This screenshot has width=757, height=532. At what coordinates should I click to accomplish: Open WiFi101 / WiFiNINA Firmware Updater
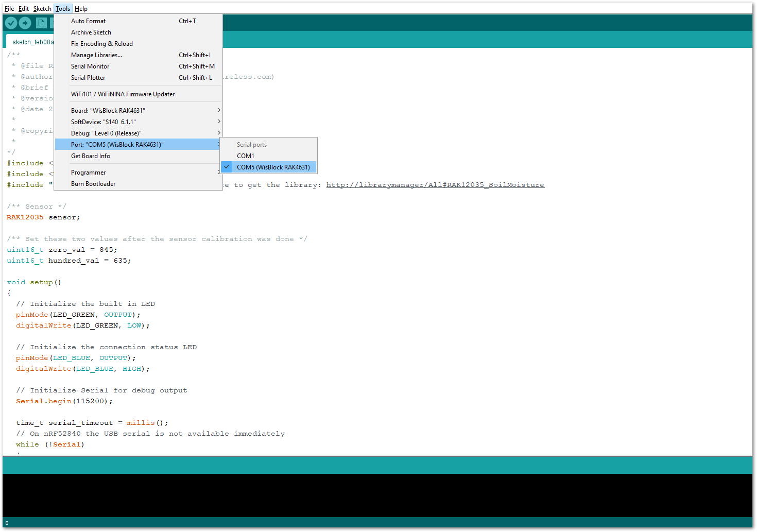tap(139, 94)
